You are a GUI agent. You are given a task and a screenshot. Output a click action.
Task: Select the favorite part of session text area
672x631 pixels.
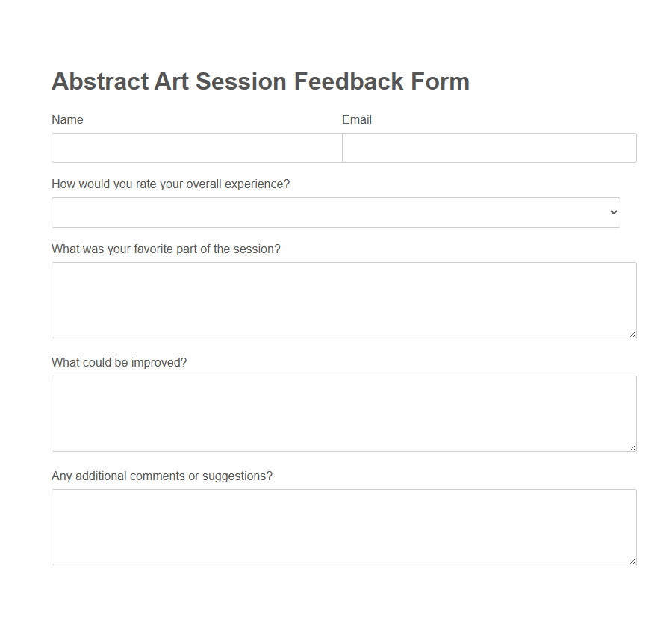pyautogui.click(x=343, y=299)
